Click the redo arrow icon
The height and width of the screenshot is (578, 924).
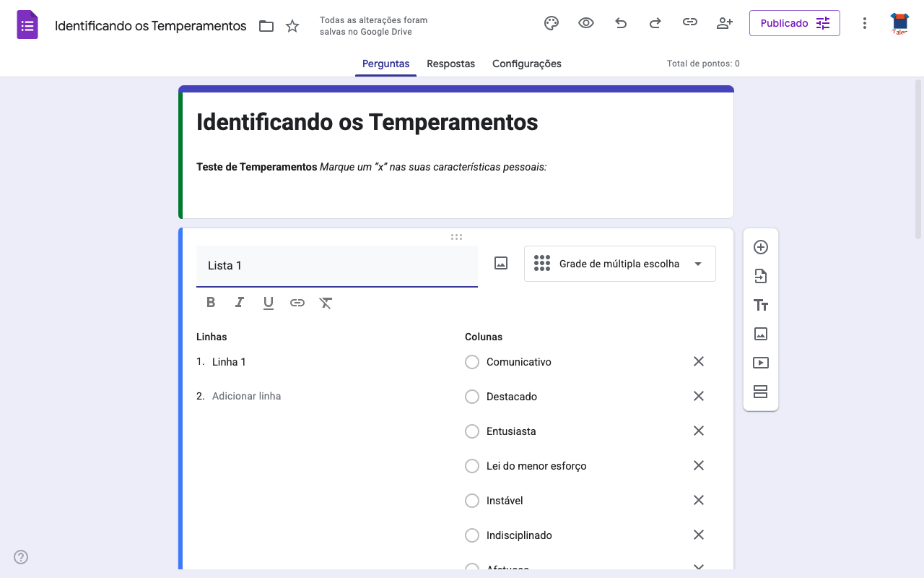655,23
